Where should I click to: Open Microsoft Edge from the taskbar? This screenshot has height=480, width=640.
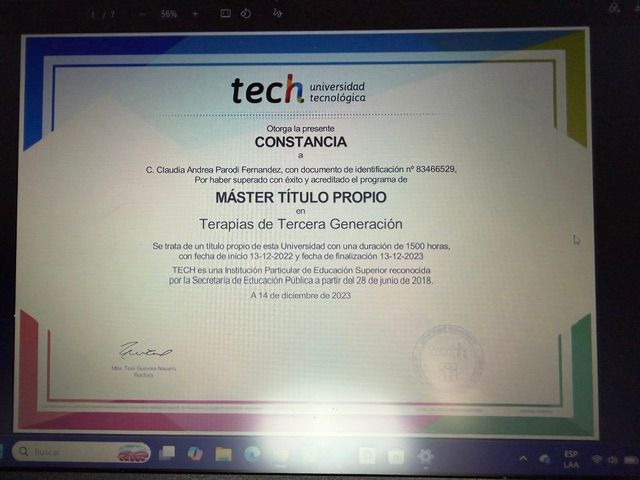click(252, 454)
